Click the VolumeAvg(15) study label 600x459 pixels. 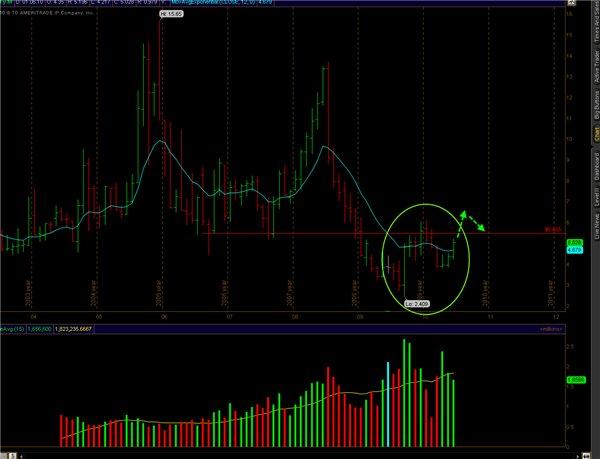(13, 329)
